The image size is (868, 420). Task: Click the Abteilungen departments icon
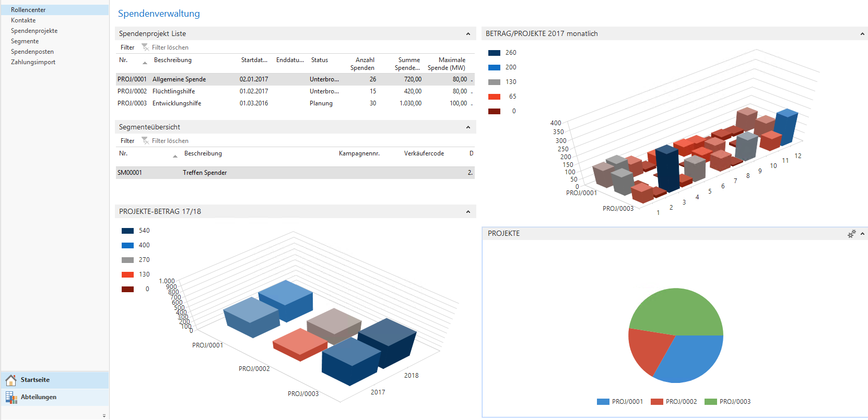click(11, 397)
